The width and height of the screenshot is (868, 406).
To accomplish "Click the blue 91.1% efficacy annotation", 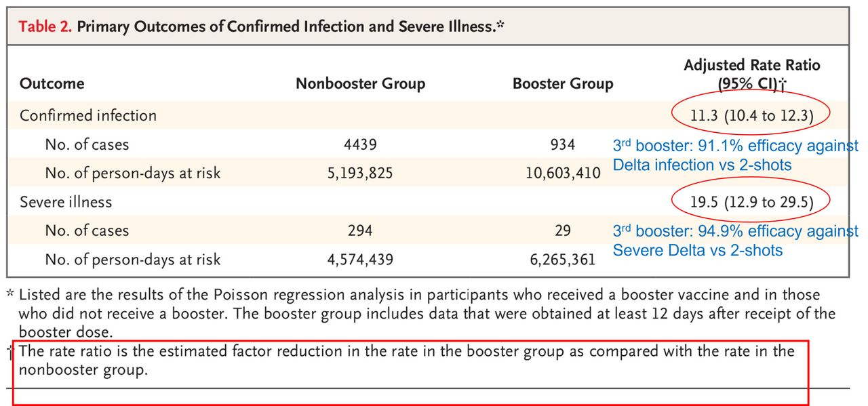I will click(x=735, y=155).
